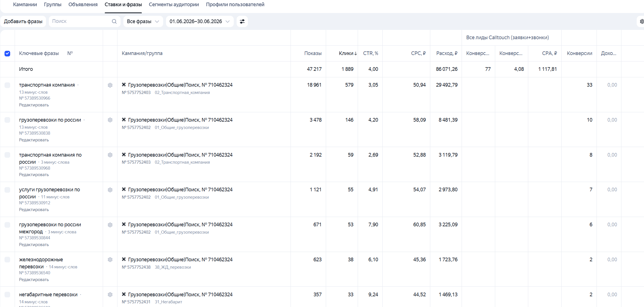644x307 pixels.
Task: Switch to the Объявления tab
Action: pyautogui.click(x=83, y=5)
